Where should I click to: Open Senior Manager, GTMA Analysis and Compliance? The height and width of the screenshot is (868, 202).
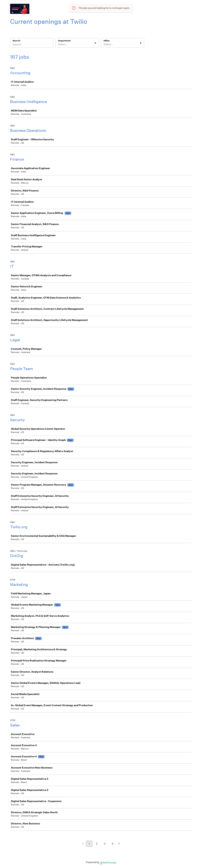pyautogui.click(x=101, y=277)
